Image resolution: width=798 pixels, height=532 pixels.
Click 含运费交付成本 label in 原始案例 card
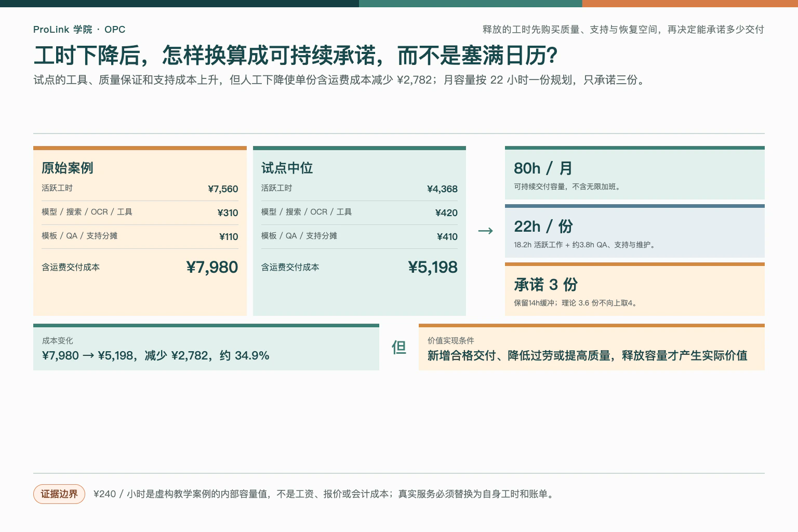(x=71, y=267)
